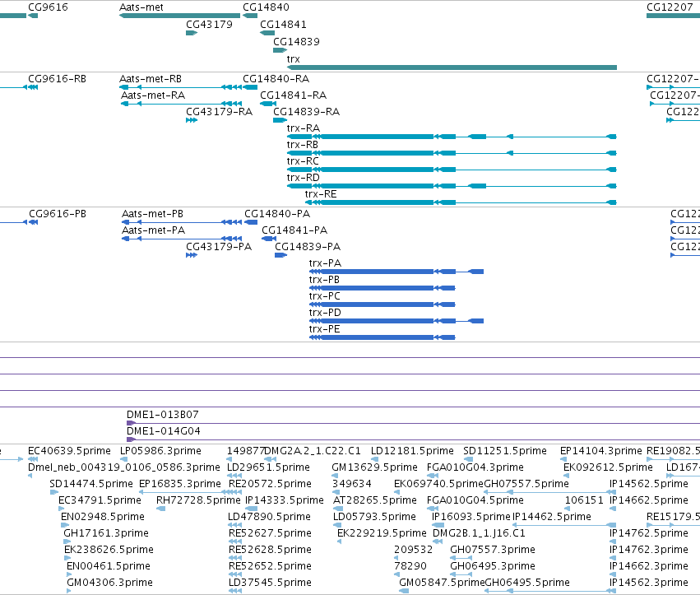700x595 pixels.
Task: Click EST RE52627.5prime
Action: point(270,533)
